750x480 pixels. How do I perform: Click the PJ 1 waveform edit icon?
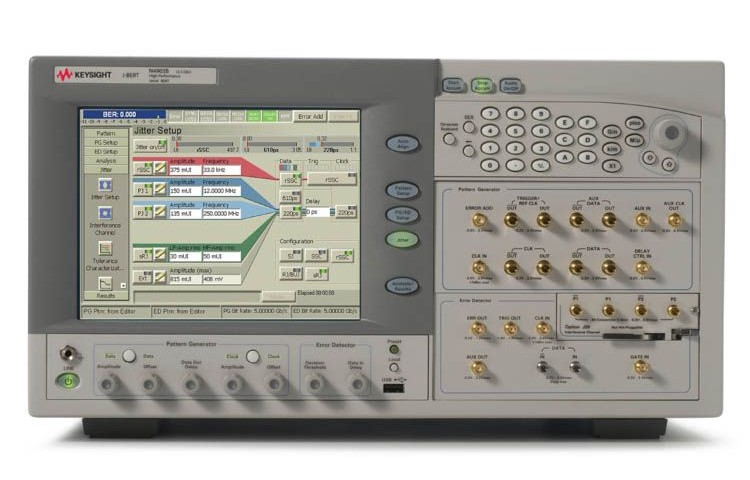pyautogui.click(x=159, y=190)
